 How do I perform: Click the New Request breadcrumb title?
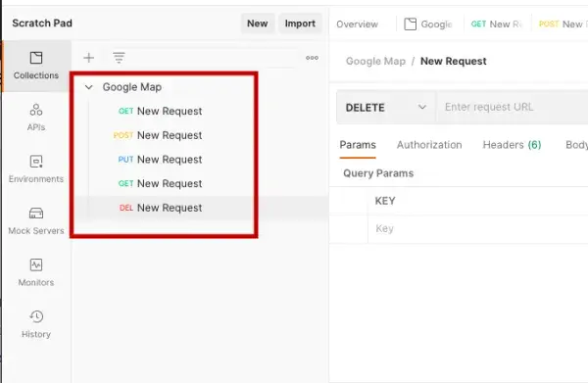[x=454, y=61]
